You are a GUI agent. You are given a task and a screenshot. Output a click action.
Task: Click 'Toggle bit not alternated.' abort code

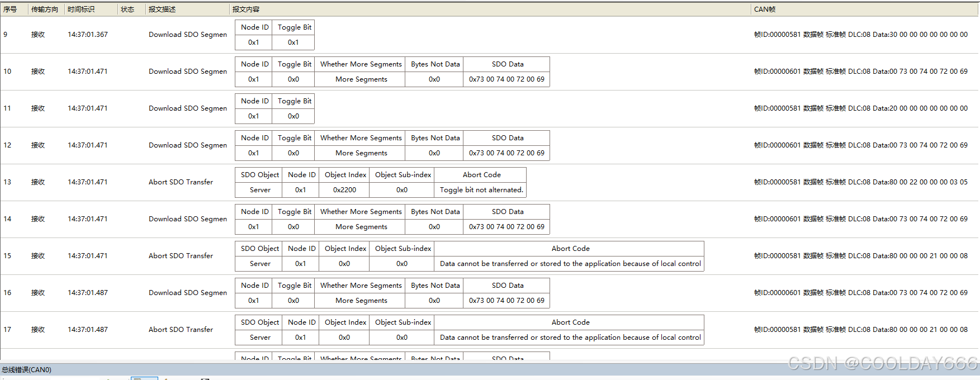[481, 190]
